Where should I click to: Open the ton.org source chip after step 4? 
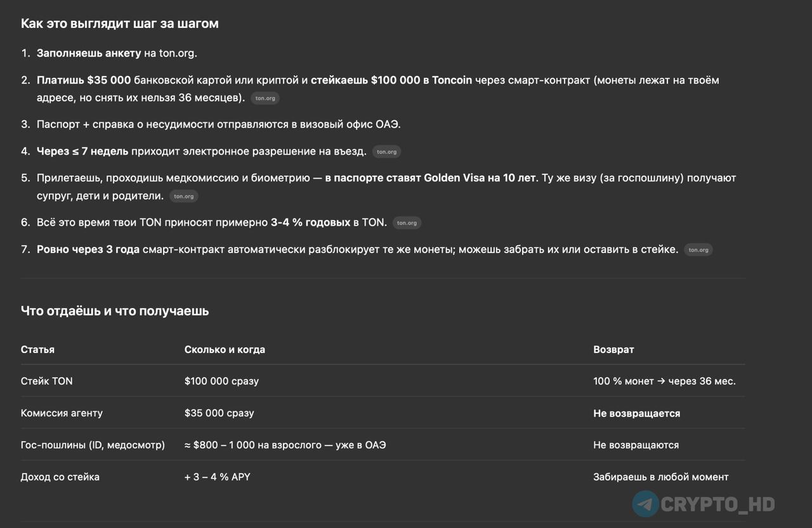click(386, 151)
